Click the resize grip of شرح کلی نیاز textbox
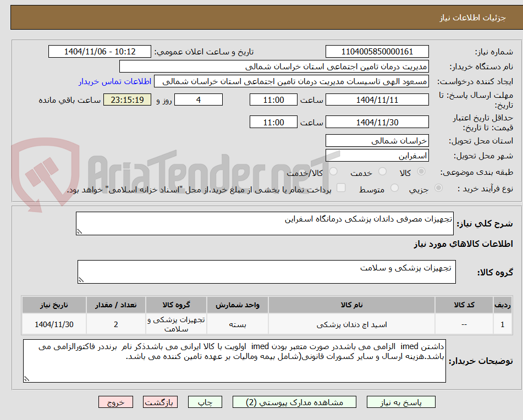The width and height of the screenshot is (523, 420). click(x=79, y=231)
